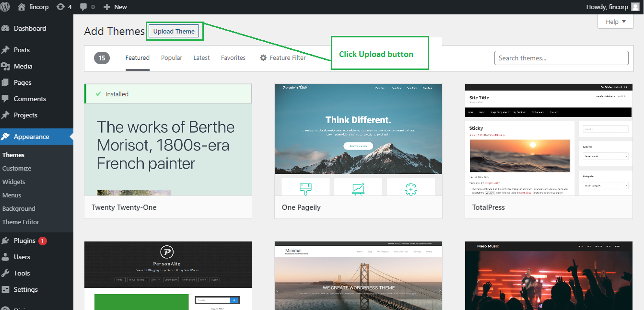
Task: Click the New plus icon in admin bar
Action: 107,7
